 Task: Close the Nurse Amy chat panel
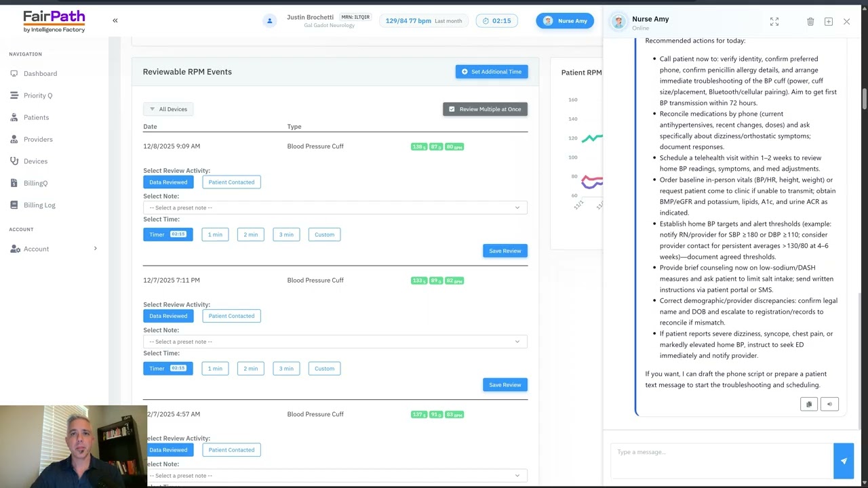pos(846,22)
